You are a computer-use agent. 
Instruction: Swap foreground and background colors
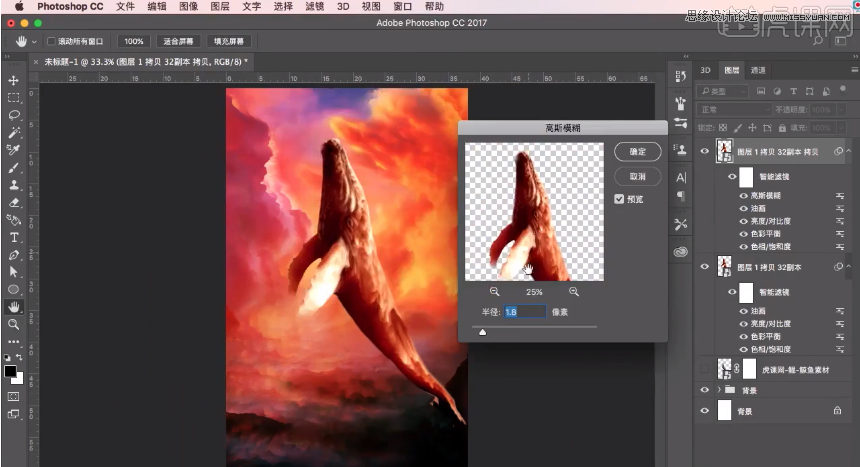(x=19, y=357)
